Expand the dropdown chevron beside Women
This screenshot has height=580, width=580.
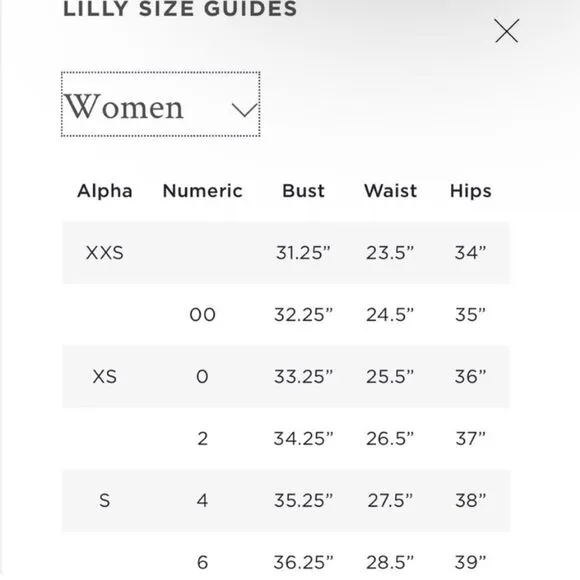tap(244, 109)
